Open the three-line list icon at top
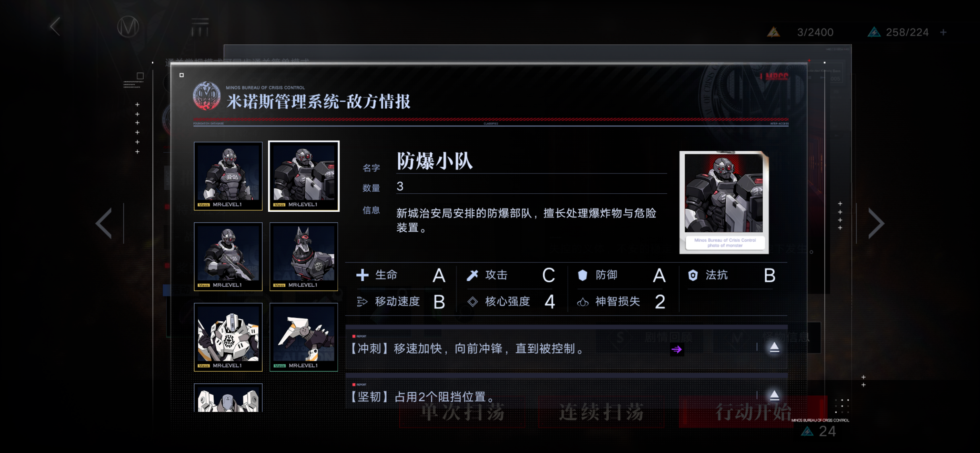Viewport: 980px width, 453px height. click(200, 27)
